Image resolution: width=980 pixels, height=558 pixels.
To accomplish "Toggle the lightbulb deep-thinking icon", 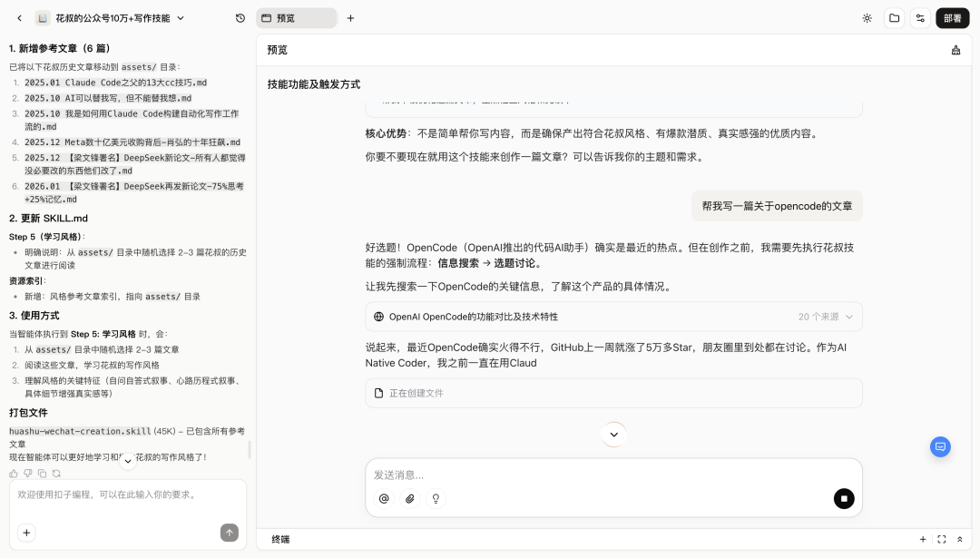I will (x=436, y=499).
